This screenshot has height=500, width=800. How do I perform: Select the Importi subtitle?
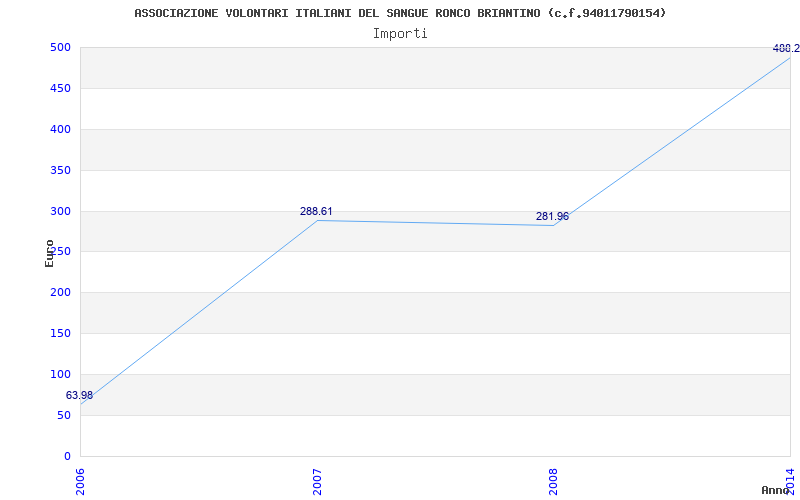tap(400, 34)
